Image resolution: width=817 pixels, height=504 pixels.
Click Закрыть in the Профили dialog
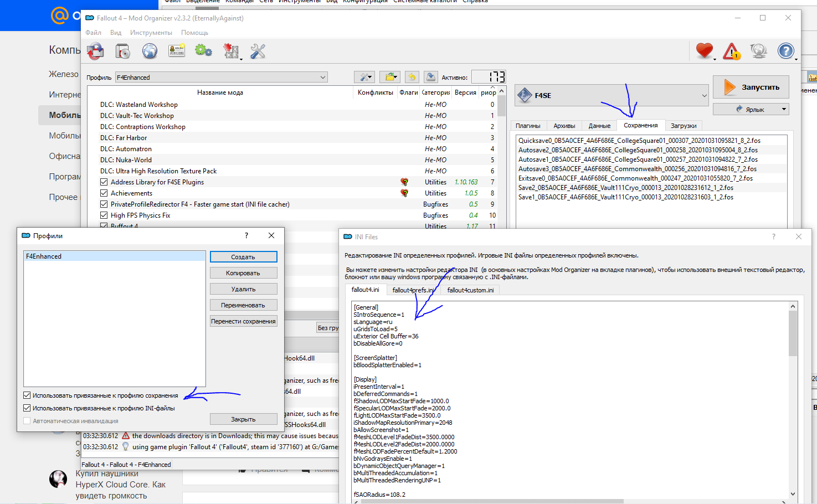[243, 419]
